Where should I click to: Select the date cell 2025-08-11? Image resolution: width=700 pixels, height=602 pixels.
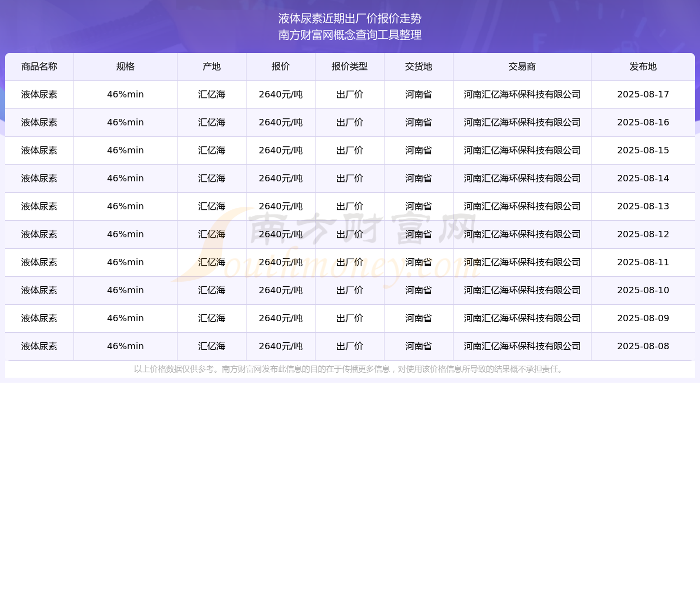click(643, 262)
